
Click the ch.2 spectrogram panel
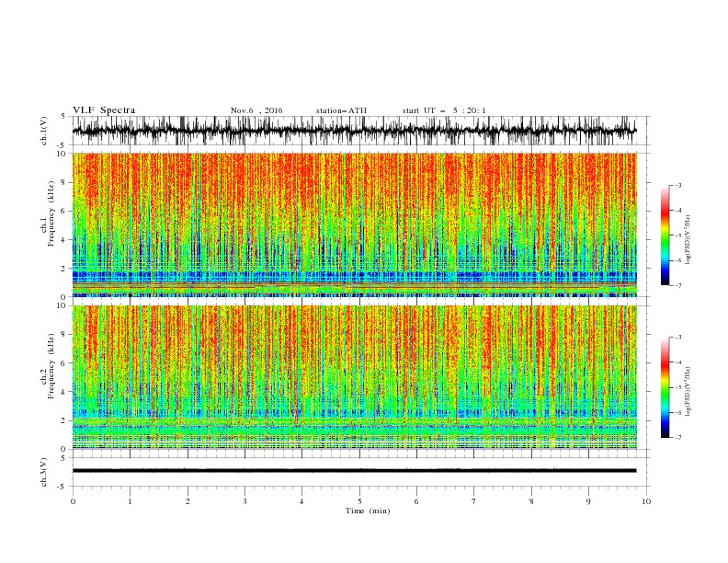(354, 377)
